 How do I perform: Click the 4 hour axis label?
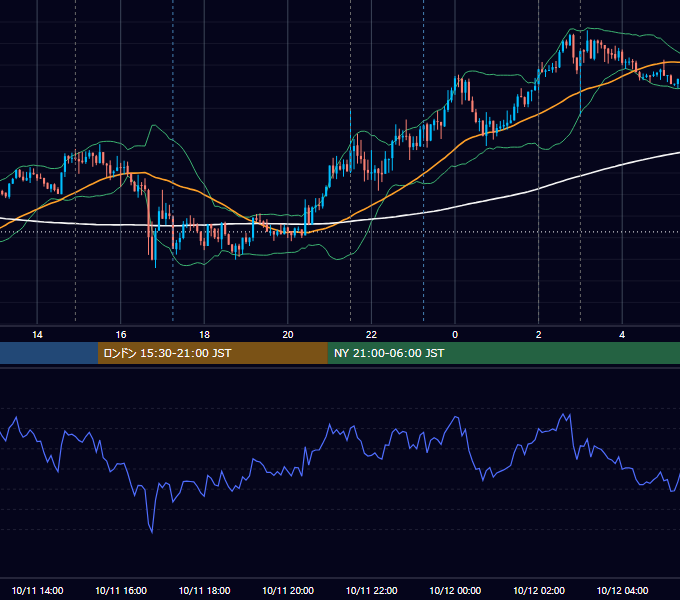[x=622, y=335]
